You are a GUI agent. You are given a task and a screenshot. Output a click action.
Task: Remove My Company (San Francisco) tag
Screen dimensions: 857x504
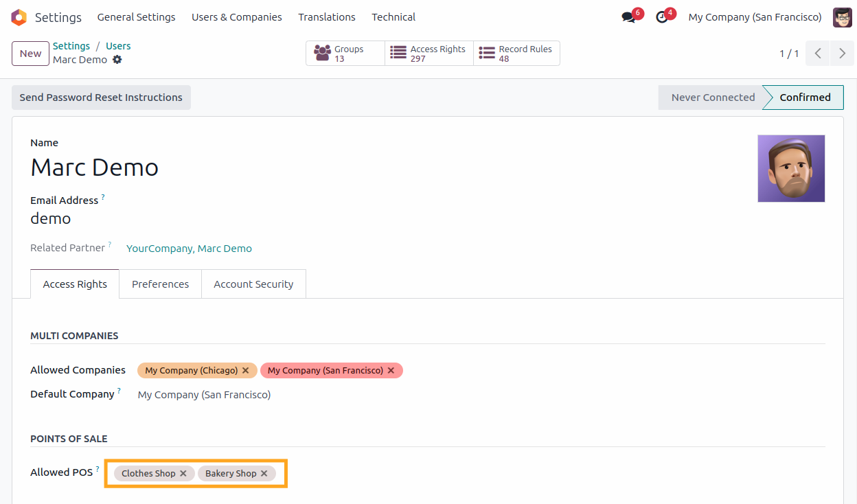[391, 371]
